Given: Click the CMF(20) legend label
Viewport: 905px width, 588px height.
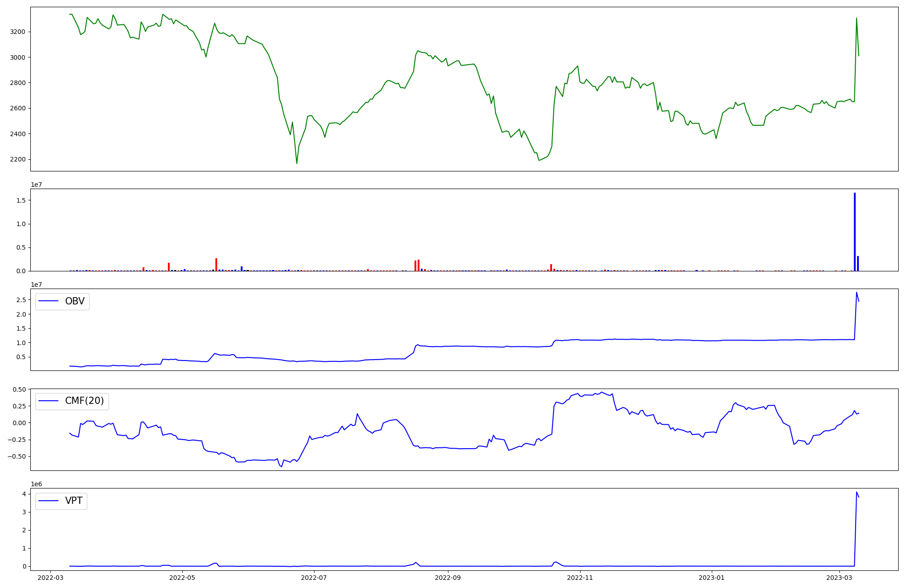Looking at the screenshot, I should tap(84, 401).
